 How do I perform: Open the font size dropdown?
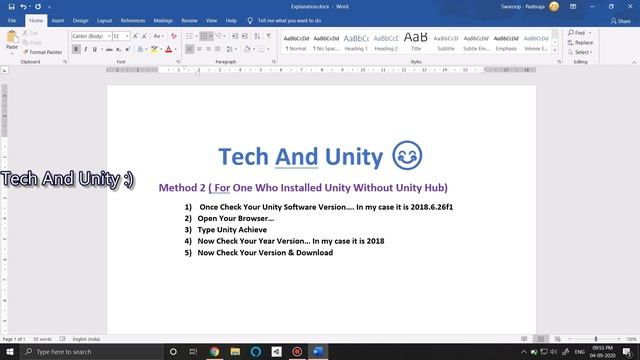coord(127,36)
